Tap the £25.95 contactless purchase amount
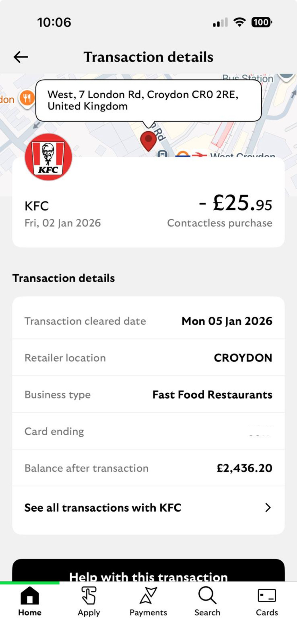297x644 pixels. (236, 204)
